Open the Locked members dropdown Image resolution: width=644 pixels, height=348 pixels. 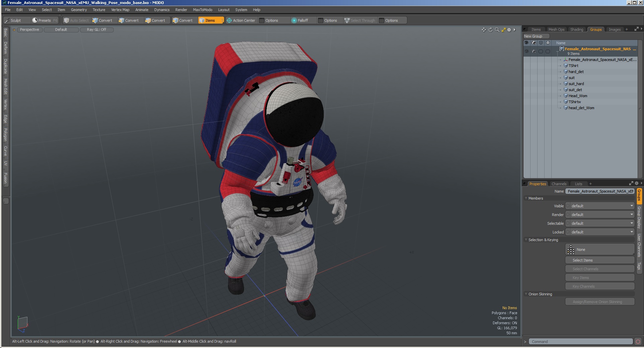(x=600, y=232)
